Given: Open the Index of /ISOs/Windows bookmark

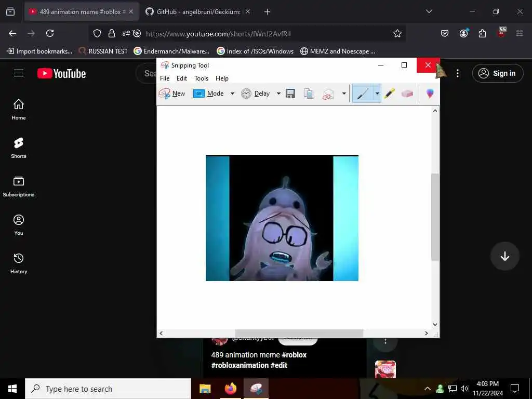Looking at the screenshot, I should (x=255, y=51).
